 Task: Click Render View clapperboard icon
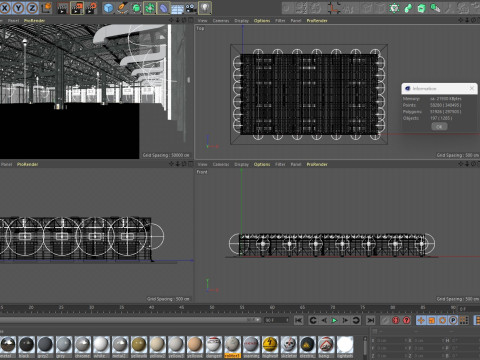[63, 8]
